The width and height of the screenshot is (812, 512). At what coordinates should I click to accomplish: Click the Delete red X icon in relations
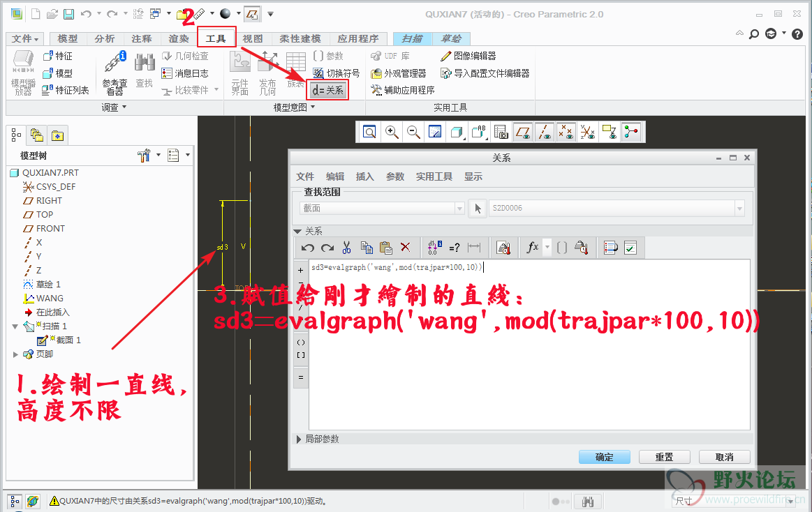tap(406, 248)
